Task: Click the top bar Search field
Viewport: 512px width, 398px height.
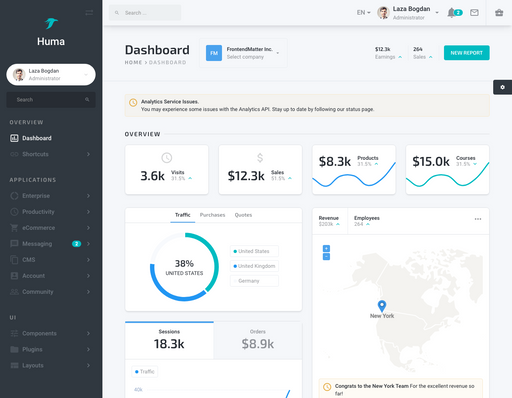Action: pyautogui.click(x=145, y=13)
